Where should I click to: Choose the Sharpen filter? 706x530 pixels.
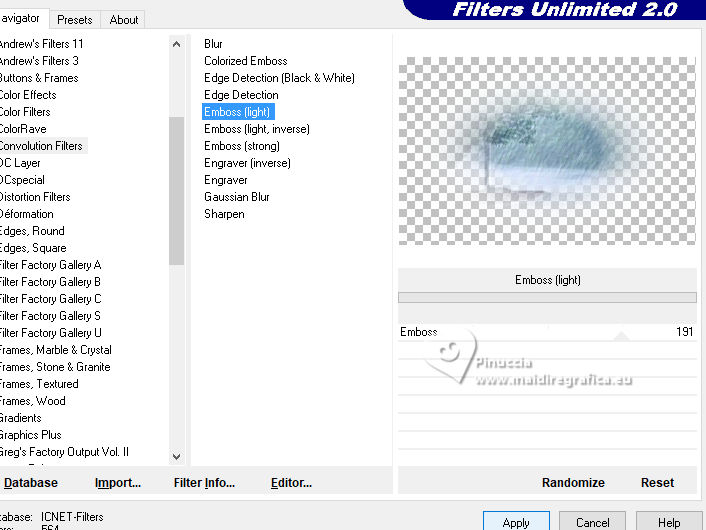(224, 214)
